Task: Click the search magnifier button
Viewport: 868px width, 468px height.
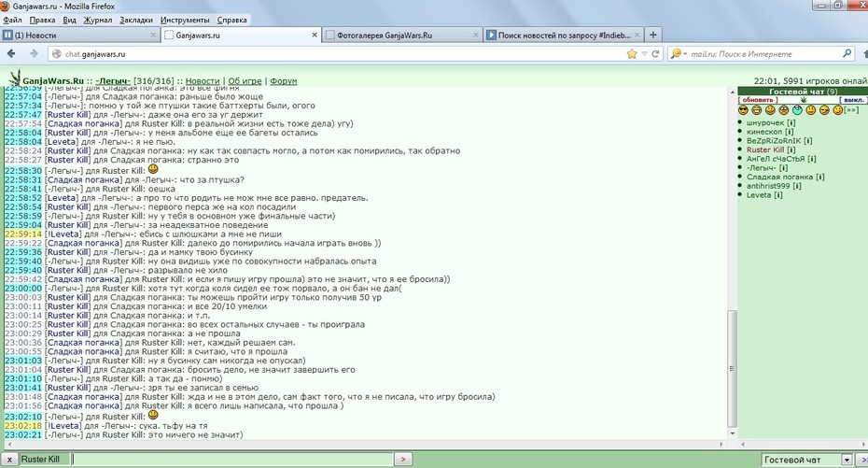Action: [847, 54]
